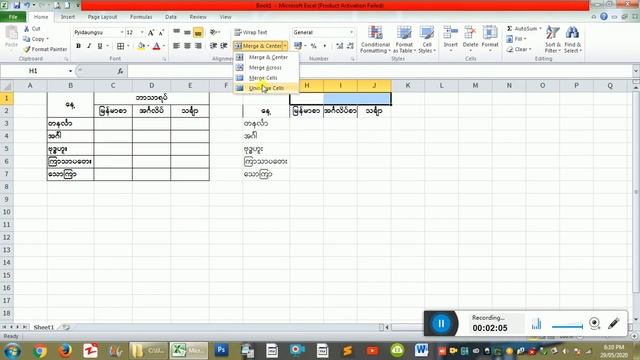Click the Format Painter brush
Screen dimensions: 640x360
[27, 49]
